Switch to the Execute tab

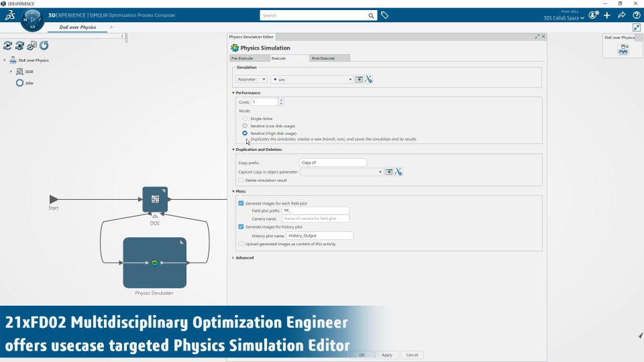(290, 58)
